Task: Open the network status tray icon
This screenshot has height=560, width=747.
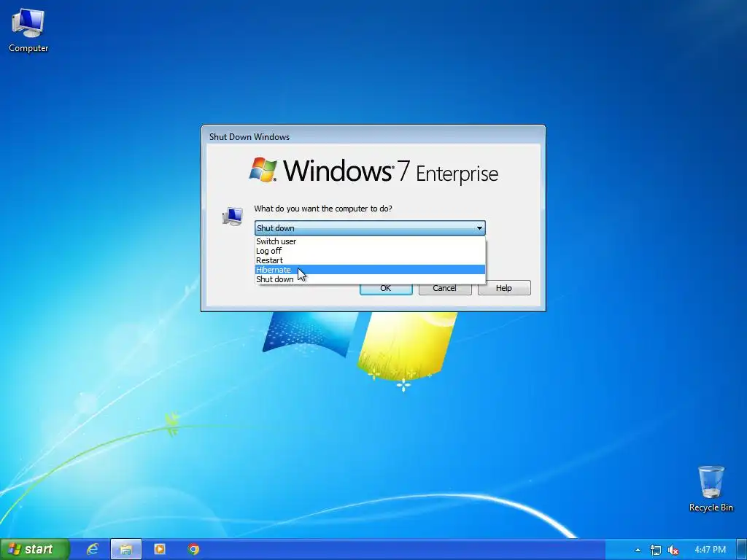Action: [656, 550]
